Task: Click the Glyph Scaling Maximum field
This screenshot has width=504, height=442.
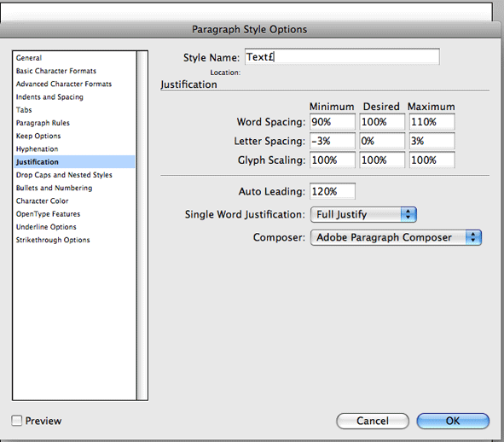Action: tap(432, 160)
